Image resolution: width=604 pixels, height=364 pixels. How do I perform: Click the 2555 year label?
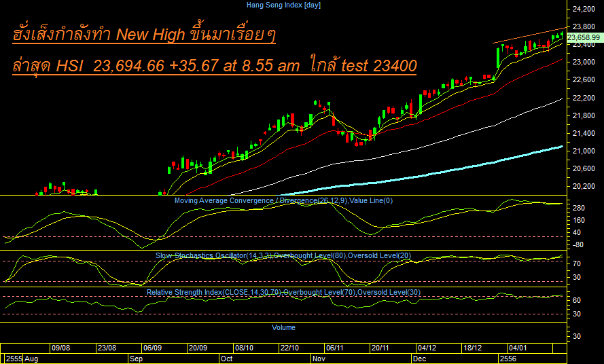pos(14,359)
